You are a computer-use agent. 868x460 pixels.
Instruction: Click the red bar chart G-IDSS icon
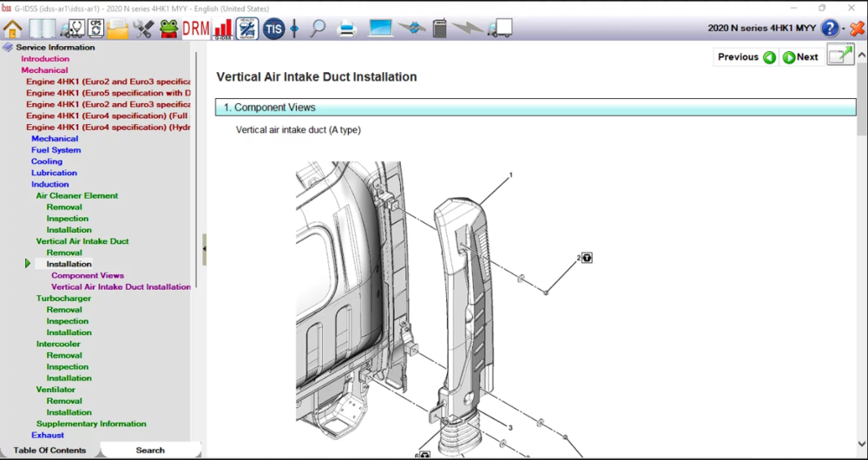coord(223,29)
